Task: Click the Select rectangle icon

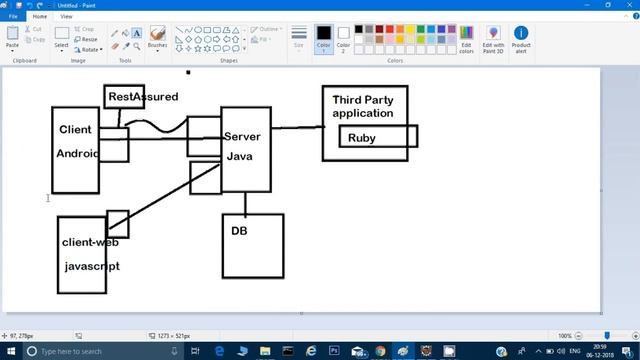Action: point(62,33)
